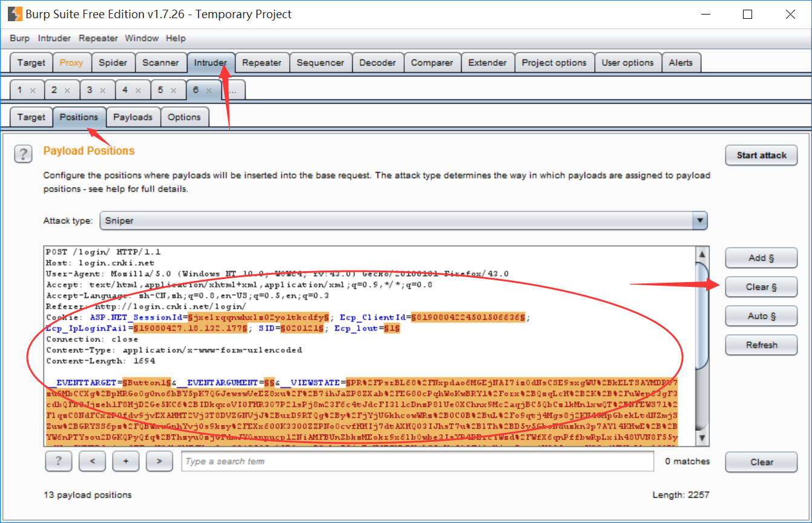
Task: Open the Intruder menu
Action: [54, 38]
